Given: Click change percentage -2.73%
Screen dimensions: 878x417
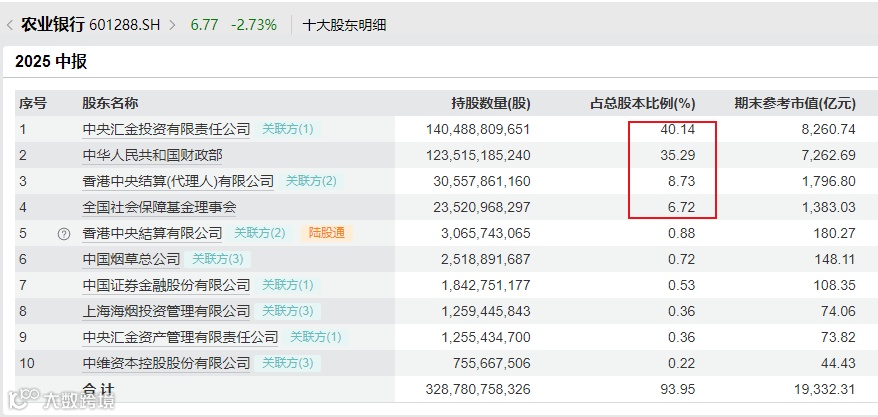Looking at the screenshot, I should 254,25.
